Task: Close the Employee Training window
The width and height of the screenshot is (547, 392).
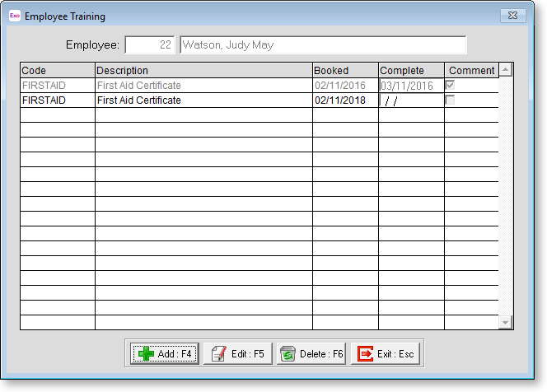Action: coord(512,16)
